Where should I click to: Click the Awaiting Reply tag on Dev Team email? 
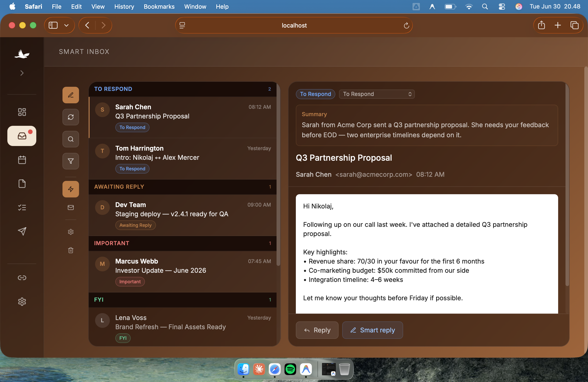coord(135,225)
